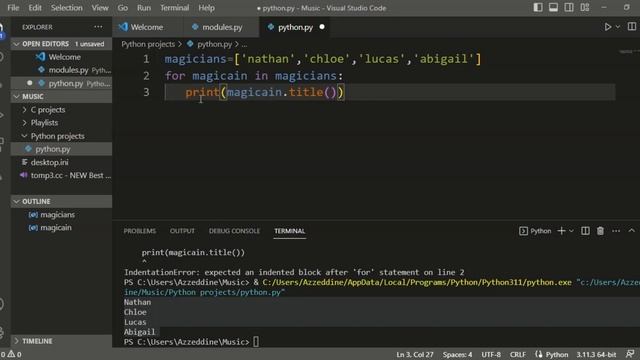Open launch profile dropdown next to plus
Viewport: 640px width, 360px height.
coord(571,231)
